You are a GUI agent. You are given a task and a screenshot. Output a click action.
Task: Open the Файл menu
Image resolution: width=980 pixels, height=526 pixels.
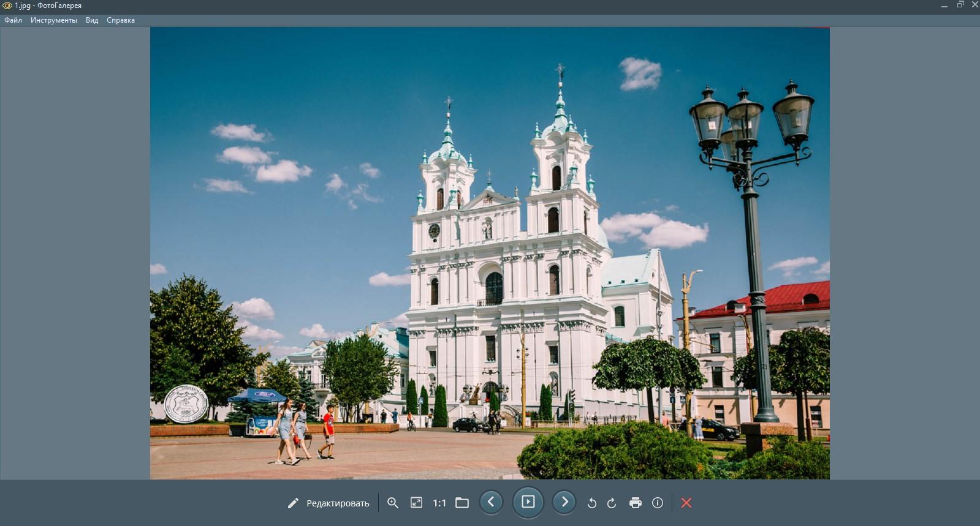(13, 20)
